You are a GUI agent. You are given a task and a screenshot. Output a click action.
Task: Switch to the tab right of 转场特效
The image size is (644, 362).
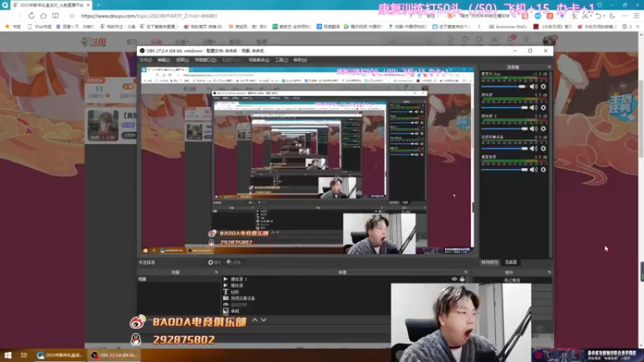pyautogui.click(x=510, y=262)
